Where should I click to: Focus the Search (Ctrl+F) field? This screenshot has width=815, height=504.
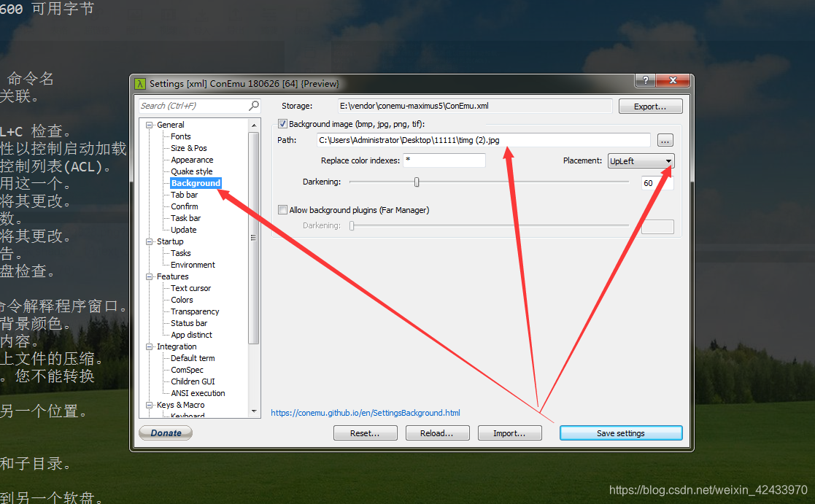point(200,106)
